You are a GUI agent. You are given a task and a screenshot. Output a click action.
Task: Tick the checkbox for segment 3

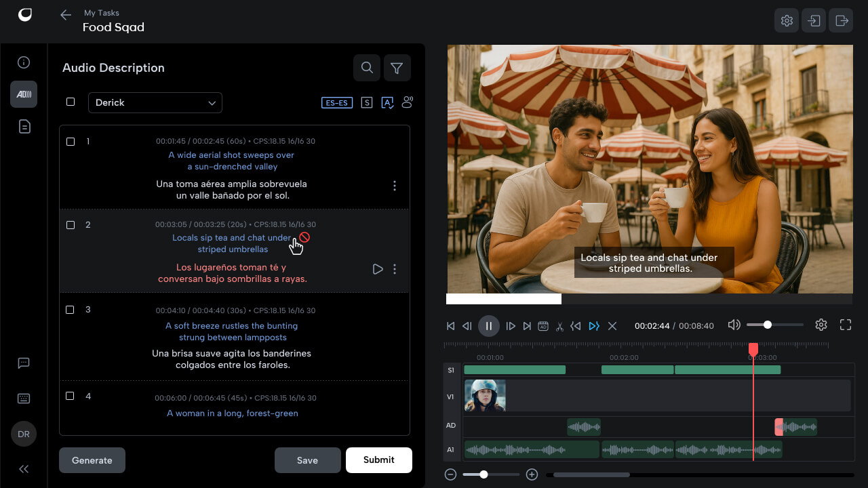pos(71,310)
